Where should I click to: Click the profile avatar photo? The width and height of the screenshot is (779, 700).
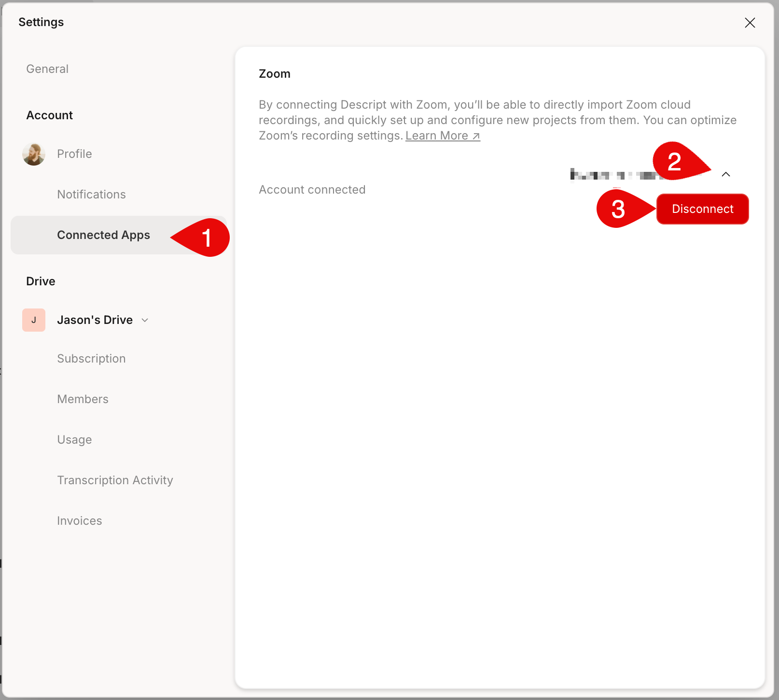pos(34,154)
